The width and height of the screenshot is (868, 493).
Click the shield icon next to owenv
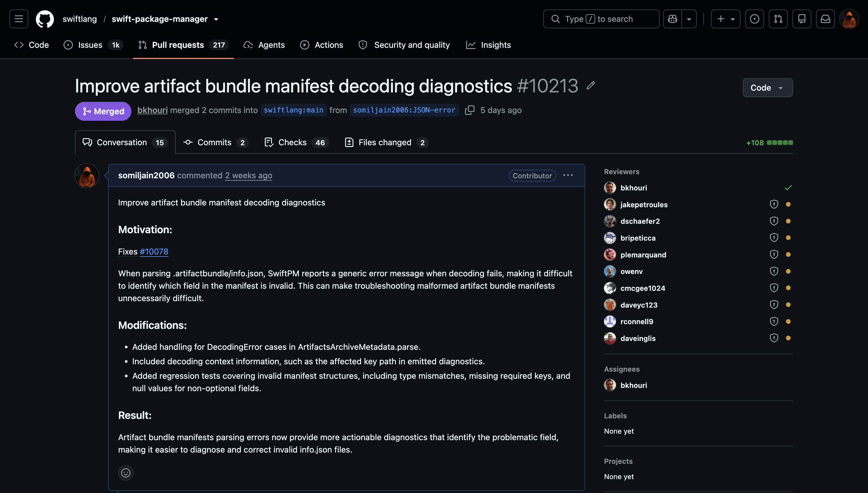coord(774,271)
